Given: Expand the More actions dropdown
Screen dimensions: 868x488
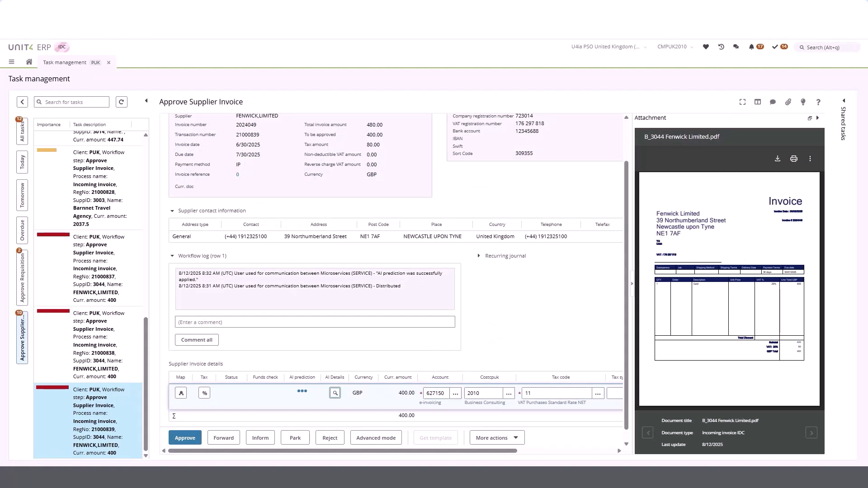Looking at the screenshot, I should tap(496, 437).
